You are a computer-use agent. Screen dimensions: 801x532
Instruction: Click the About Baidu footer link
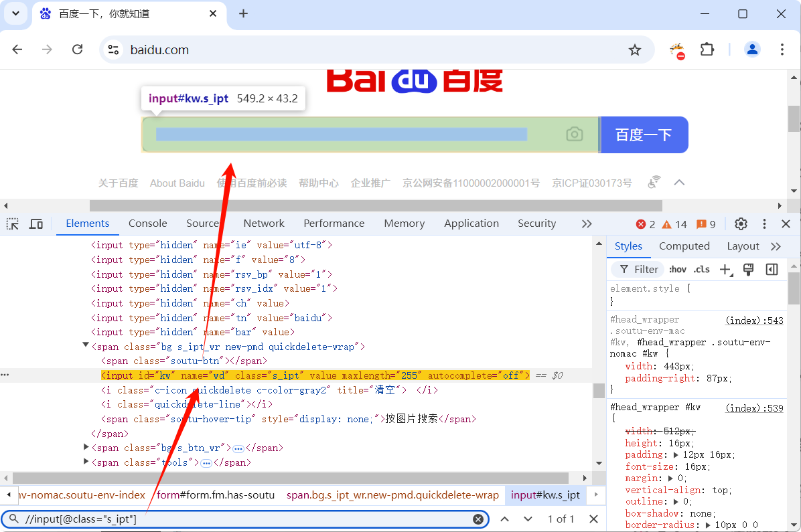(x=177, y=183)
